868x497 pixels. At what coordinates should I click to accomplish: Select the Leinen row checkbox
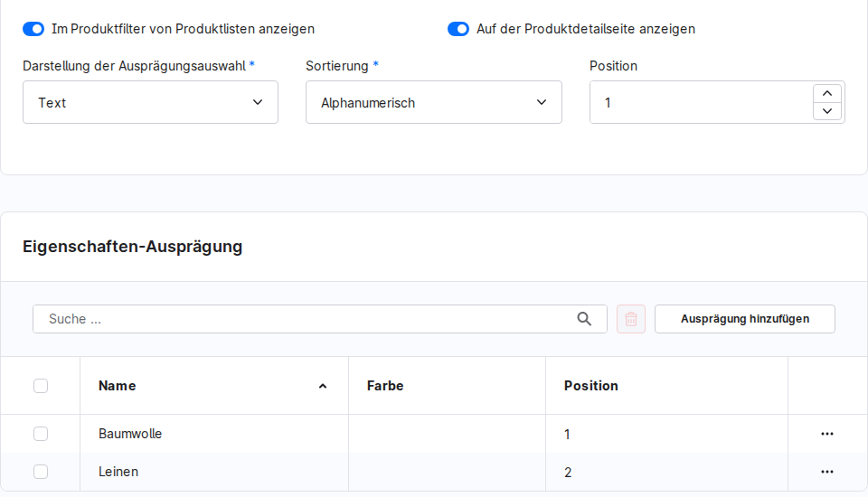point(41,472)
